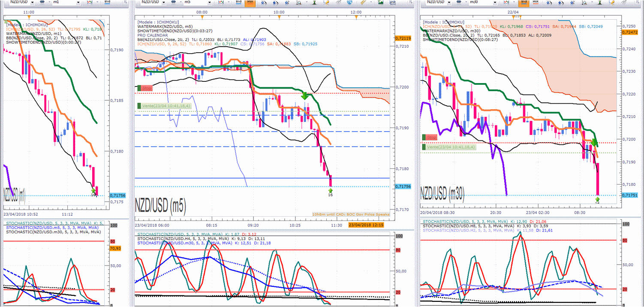The width and height of the screenshot is (644, 307).
Task: Click the chart type icon in the m1 toolbar
Action: [x=90, y=2]
